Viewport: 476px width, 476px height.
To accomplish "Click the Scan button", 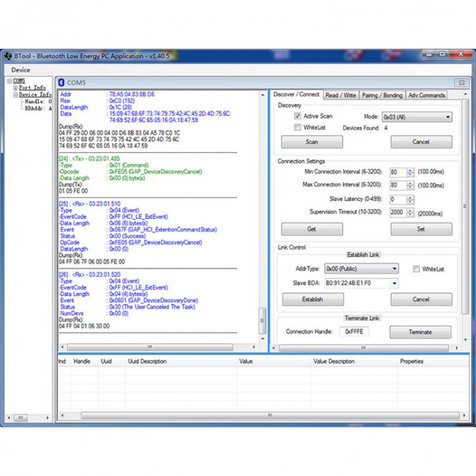I will [312, 142].
